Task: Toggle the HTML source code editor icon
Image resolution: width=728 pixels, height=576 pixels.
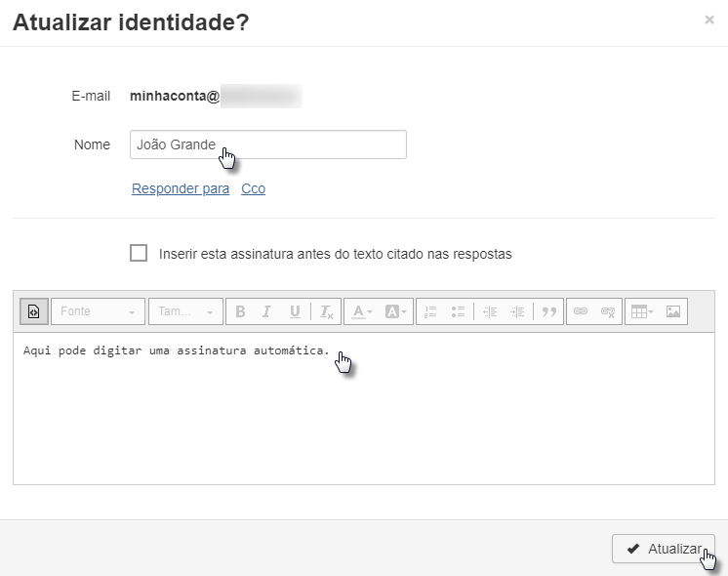Action: (34, 311)
